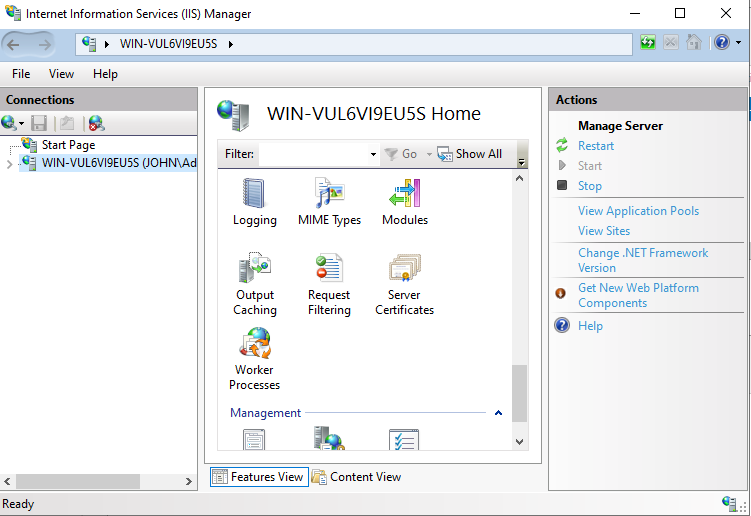
Task: Click Stop in Manage Server actions
Action: tap(590, 186)
